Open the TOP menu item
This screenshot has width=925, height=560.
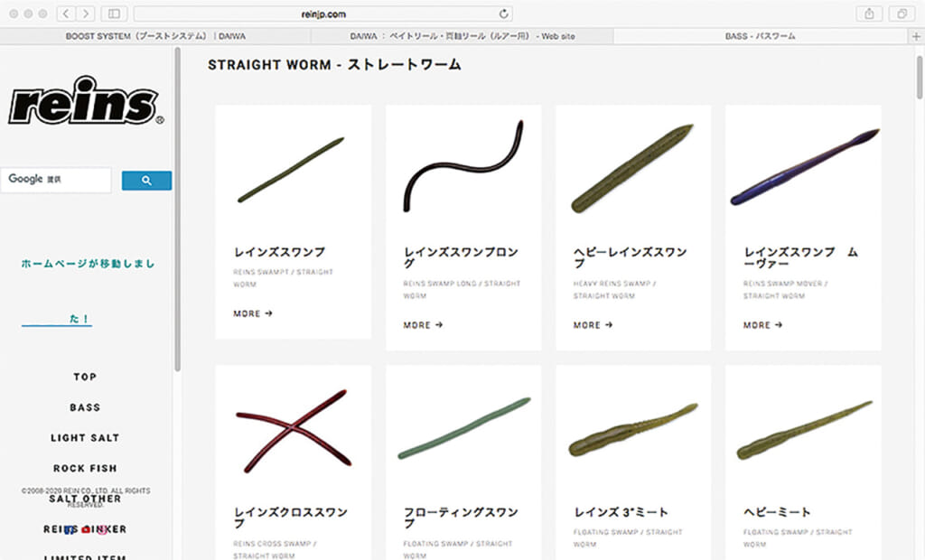point(85,377)
